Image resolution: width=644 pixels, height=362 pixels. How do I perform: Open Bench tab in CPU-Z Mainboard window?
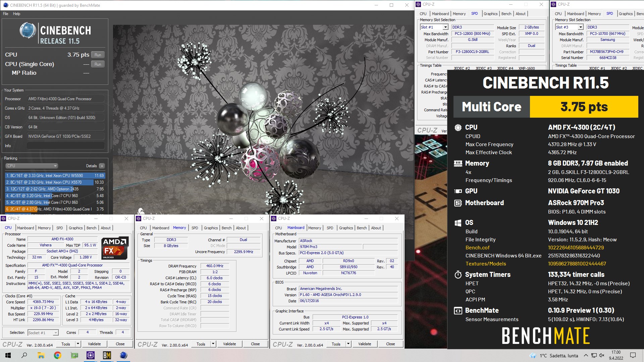coord(362,228)
